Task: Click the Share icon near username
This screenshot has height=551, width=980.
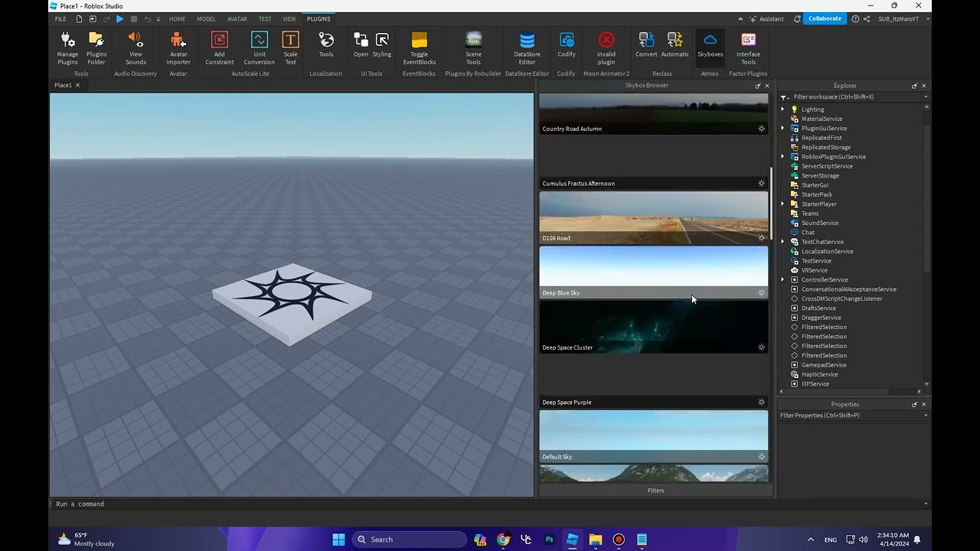Action: coord(867,18)
